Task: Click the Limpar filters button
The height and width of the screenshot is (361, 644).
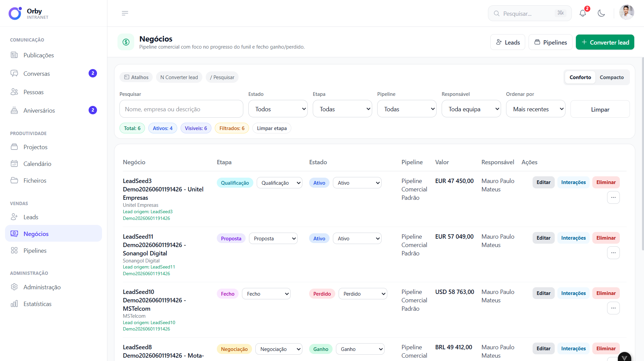Action: (x=600, y=109)
